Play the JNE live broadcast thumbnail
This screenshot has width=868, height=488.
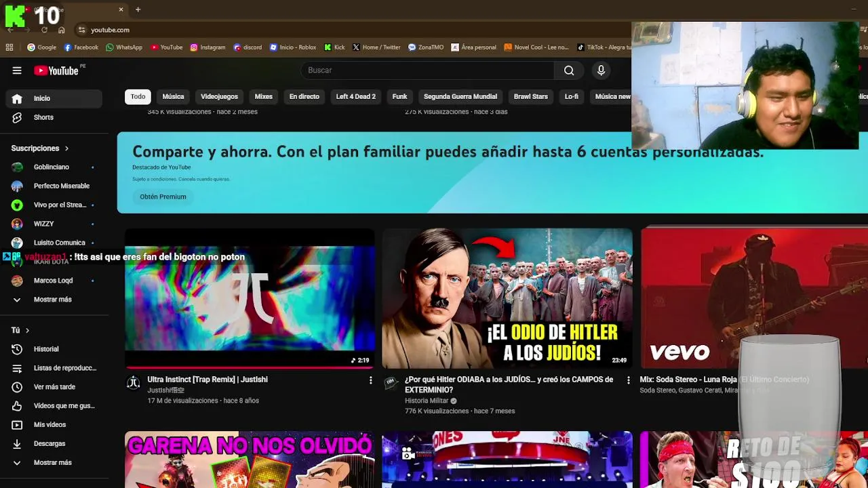coord(507,460)
